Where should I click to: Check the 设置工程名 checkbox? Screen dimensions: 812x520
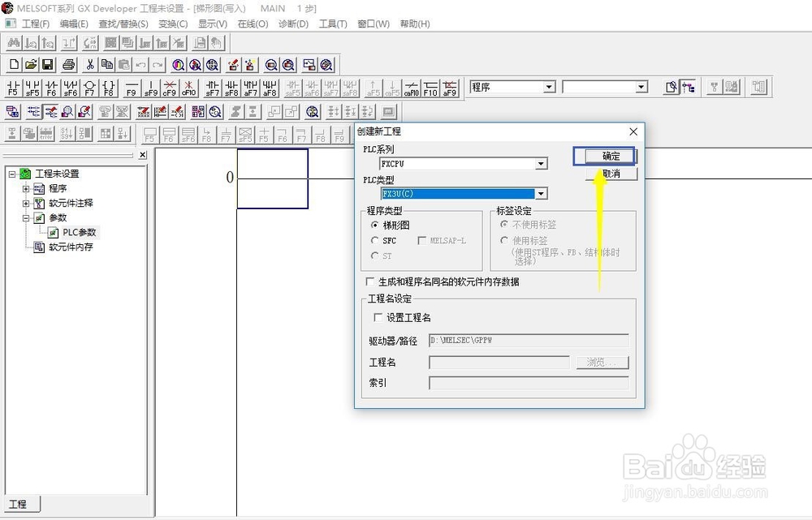point(378,317)
